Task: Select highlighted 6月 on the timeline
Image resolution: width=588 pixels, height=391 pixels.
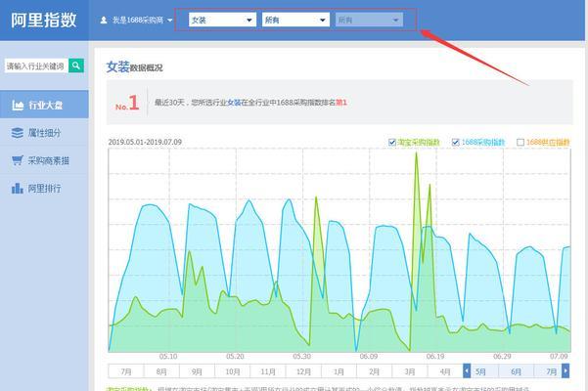Action: 516,371
